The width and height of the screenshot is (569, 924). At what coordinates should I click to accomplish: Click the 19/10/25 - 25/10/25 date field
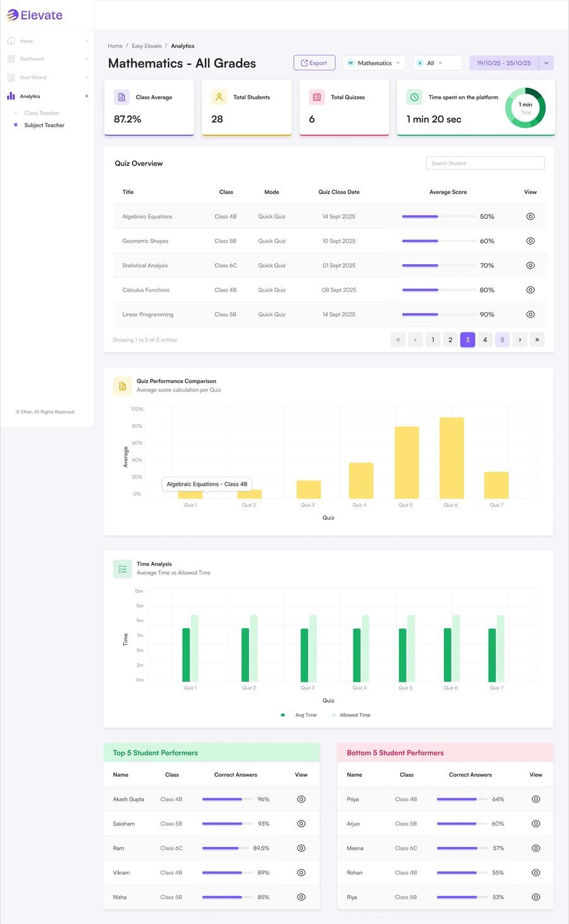[504, 63]
